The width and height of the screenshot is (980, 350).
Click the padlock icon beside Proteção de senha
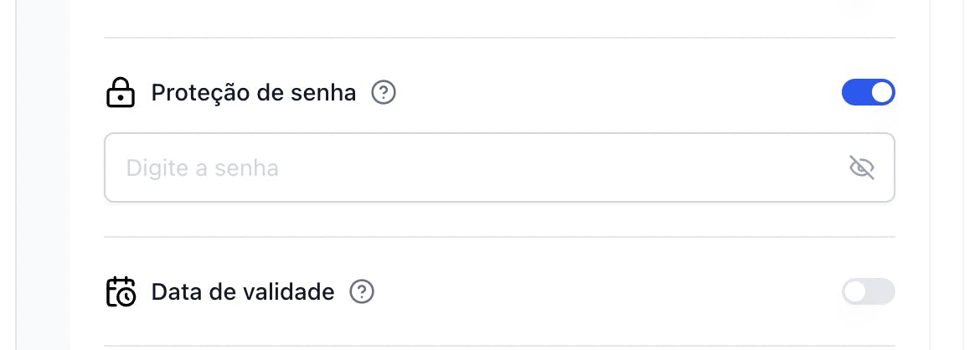(120, 93)
